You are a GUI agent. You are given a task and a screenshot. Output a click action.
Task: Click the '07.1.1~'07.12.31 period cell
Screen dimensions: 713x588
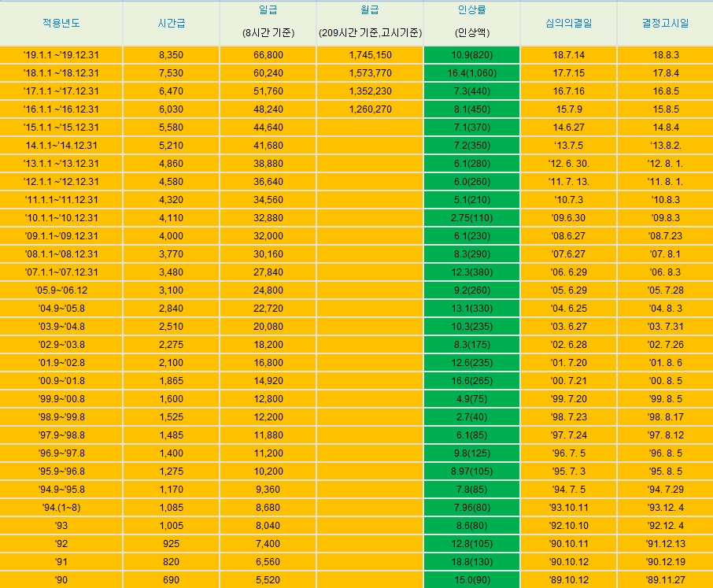point(61,272)
